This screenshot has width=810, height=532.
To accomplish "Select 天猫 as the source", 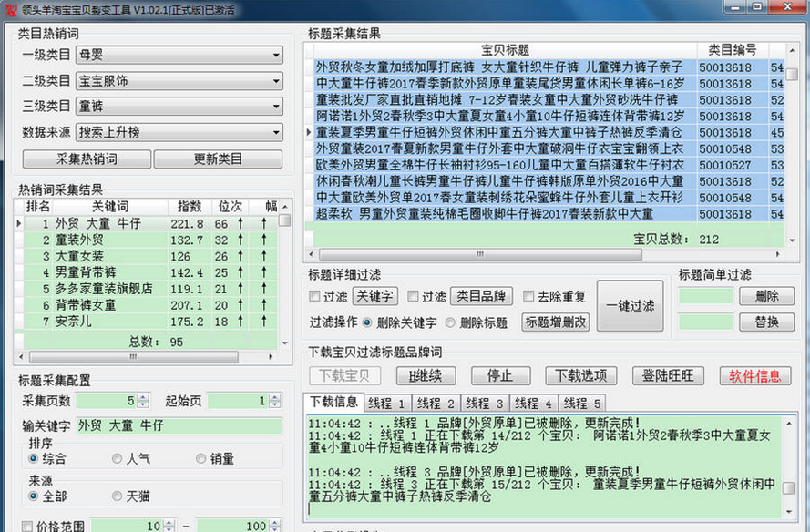I will tap(117, 496).
